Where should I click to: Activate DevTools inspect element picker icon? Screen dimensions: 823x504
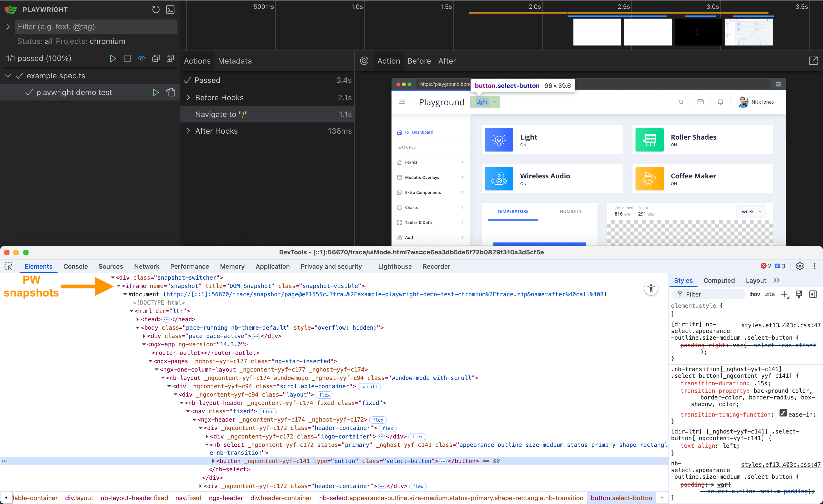click(x=8, y=266)
